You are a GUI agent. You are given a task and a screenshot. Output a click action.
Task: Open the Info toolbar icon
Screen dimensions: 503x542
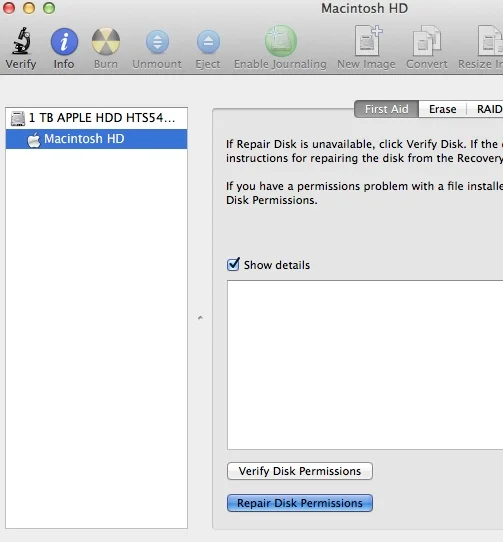64,41
